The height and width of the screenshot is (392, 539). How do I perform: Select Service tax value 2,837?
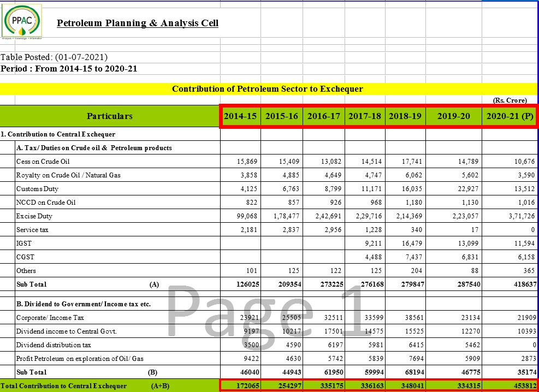(291, 230)
